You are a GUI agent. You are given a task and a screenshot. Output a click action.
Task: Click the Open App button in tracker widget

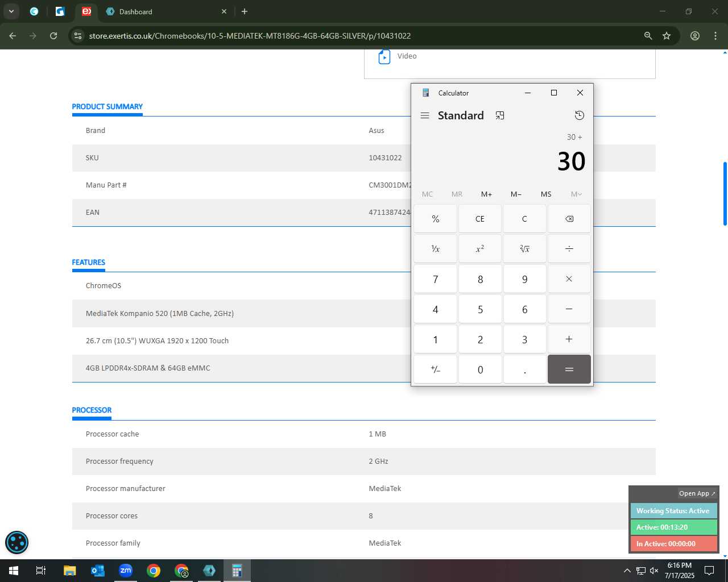[x=697, y=493]
